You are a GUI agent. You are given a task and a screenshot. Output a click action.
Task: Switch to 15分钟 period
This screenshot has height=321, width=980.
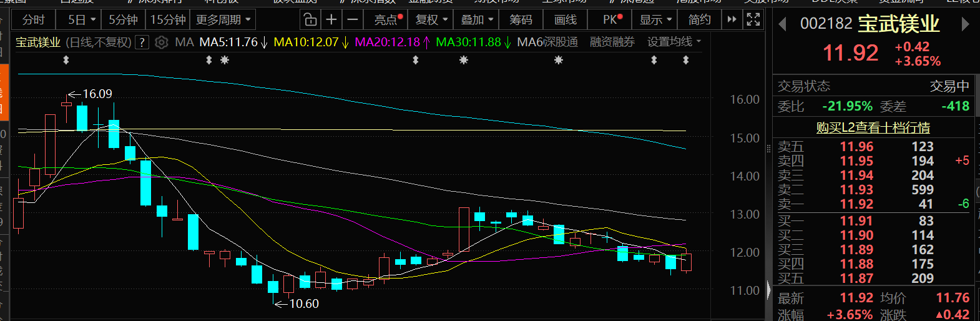click(168, 19)
